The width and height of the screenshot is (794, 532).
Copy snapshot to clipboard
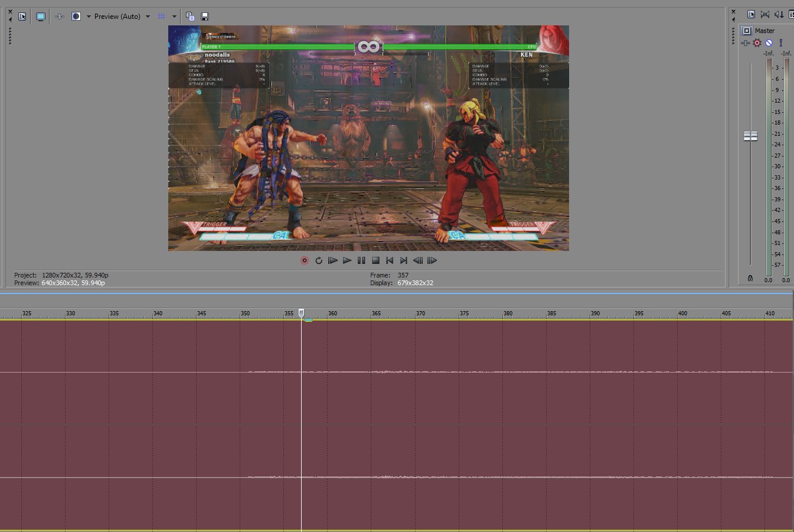click(x=190, y=17)
